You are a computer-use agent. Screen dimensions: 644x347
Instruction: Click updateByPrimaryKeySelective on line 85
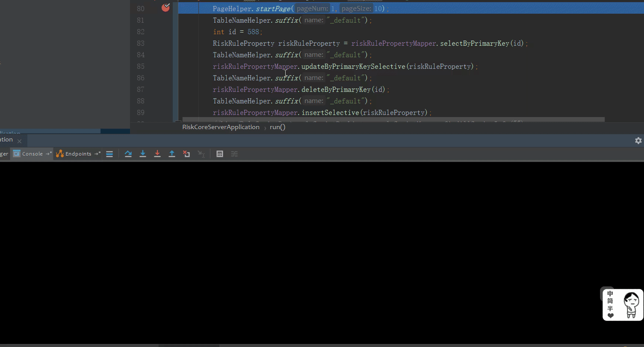click(x=353, y=66)
